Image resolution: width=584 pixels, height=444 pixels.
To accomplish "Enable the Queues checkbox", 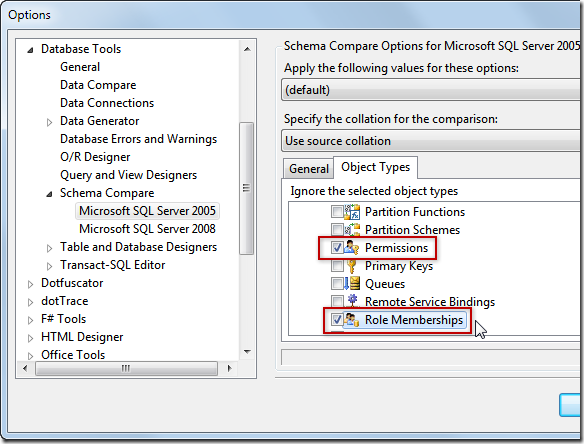I will 337,284.
